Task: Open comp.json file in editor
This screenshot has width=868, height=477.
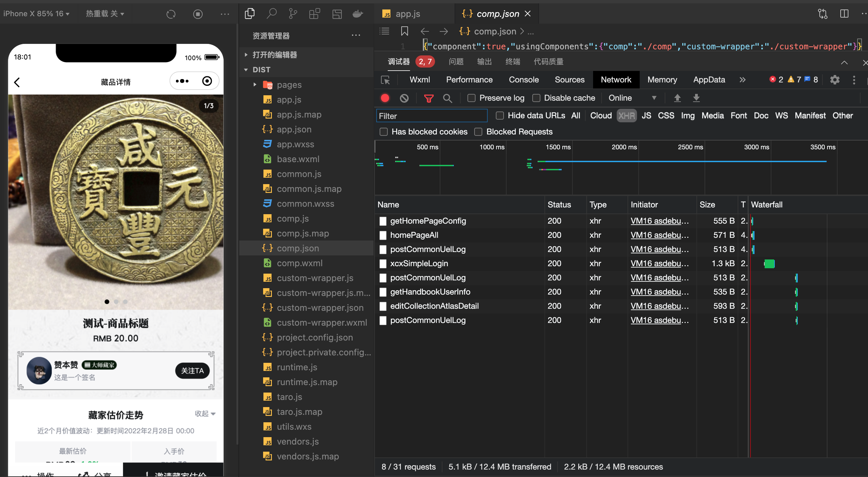Action: click(x=297, y=247)
